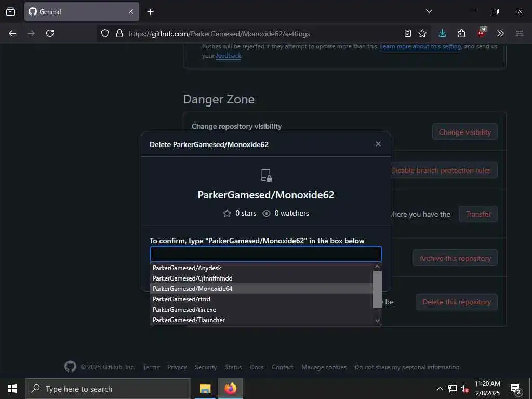This screenshot has width=532, height=399.
Task: Open Windows notification center
Action: tap(516, 389)
